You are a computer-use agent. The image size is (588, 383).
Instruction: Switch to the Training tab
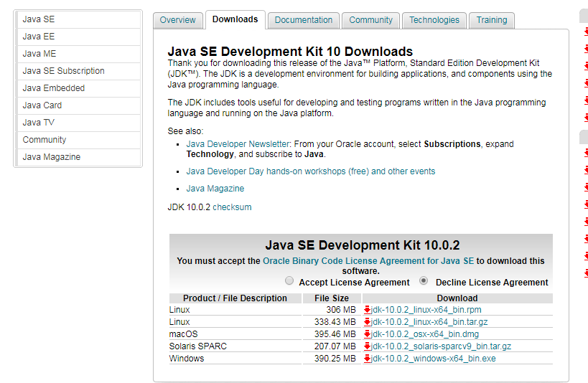(x=492, y=20)
